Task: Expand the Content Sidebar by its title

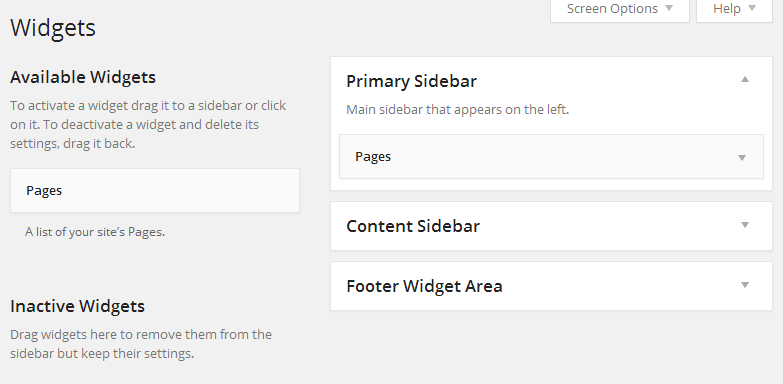Action: pyautogui.click(x=413, y=226)
